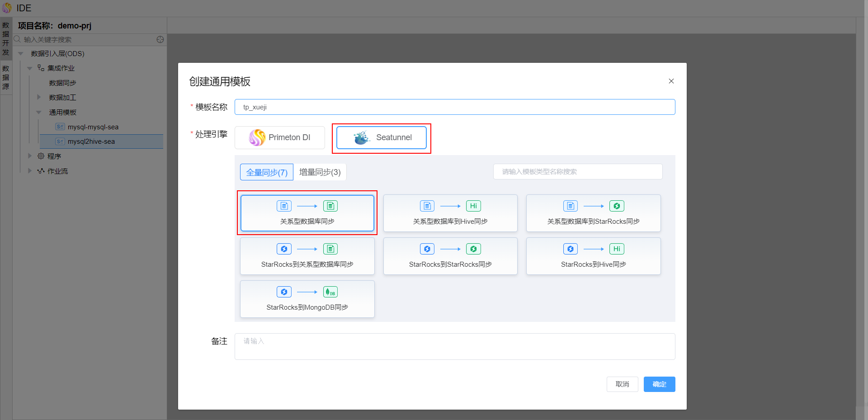
Task: Expand the 数据加工 tree node
Action: [x=39, y=97]
